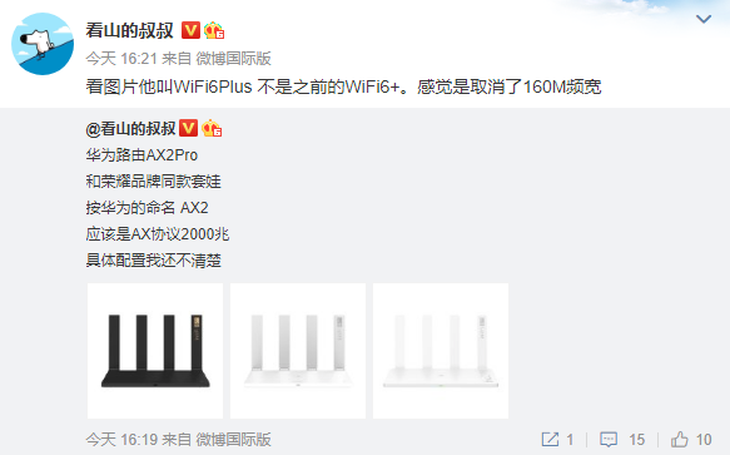View the third white router thumbnail
Viewport: 730px width, 455px height.
click(x=440, y=351)
